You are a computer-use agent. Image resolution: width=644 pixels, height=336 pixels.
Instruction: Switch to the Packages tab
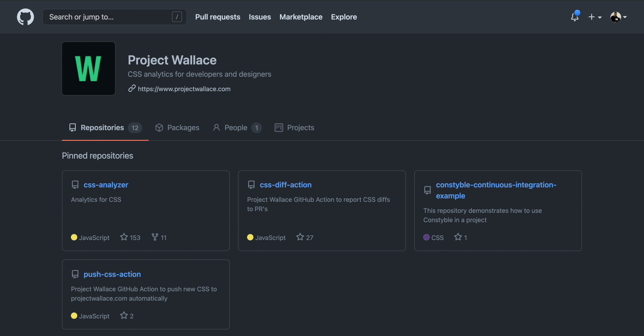(177, 128)
